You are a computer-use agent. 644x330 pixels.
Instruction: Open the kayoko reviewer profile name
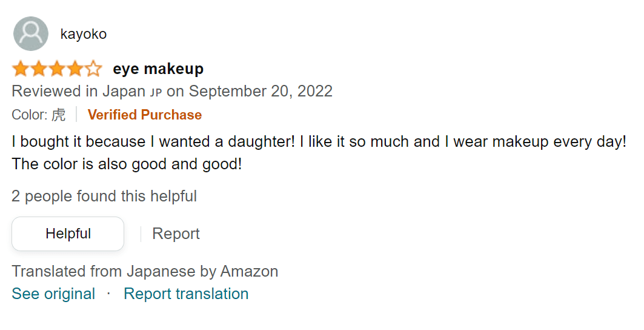click(84, 34)
